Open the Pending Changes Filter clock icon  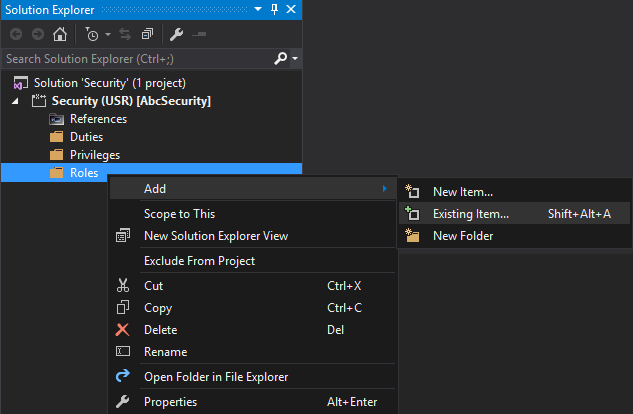(x=92, y=34)
